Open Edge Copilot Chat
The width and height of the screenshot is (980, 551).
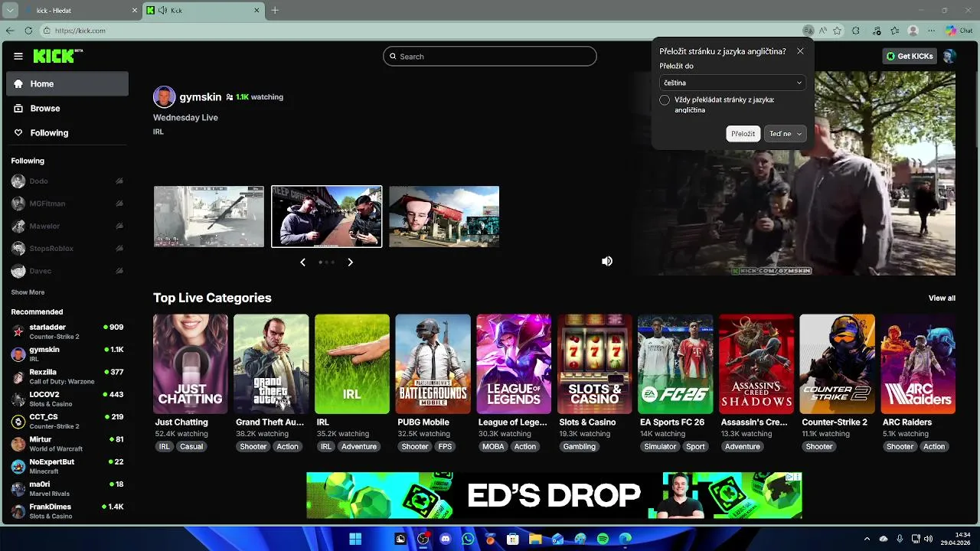958,31
